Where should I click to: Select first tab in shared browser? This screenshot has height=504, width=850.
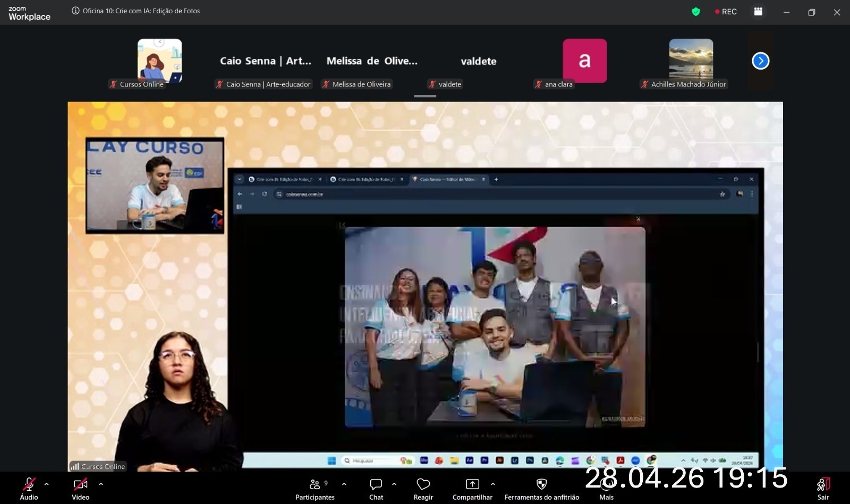286,180
